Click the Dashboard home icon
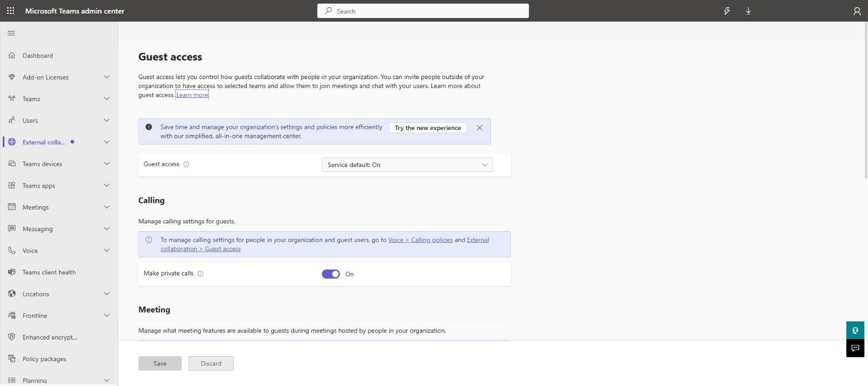Viewport: 868px width, 386px height. pos(12,55)
